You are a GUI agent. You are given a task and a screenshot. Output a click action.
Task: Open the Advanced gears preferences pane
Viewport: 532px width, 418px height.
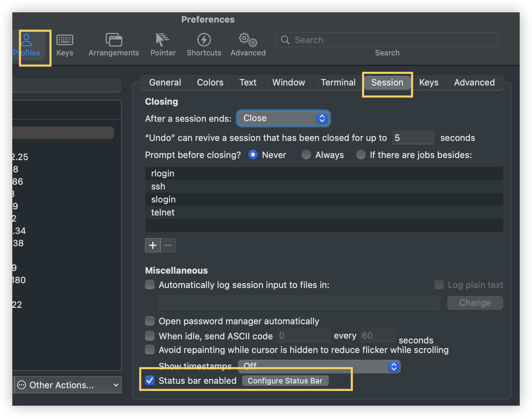pyautogui.click(x=248, y=45)
